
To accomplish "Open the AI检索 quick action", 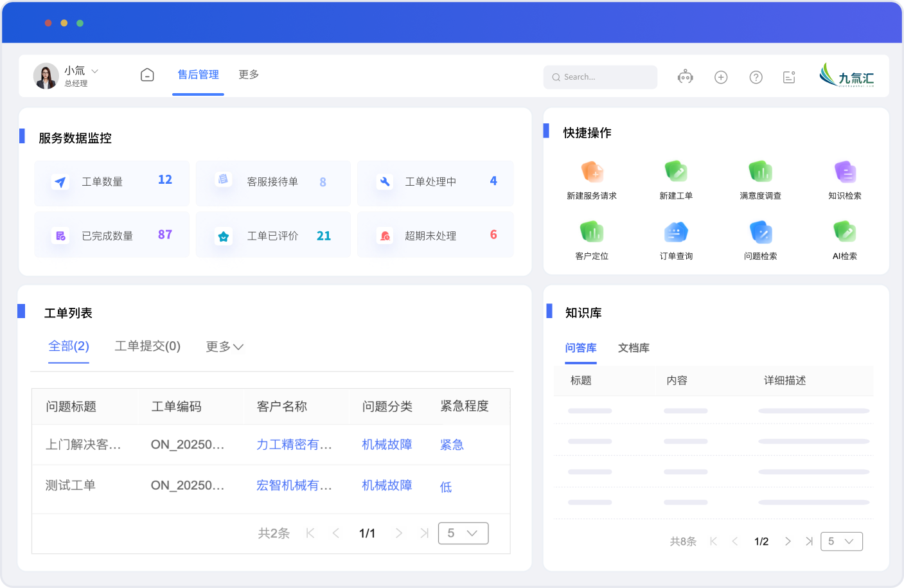I will coord(845,232).
